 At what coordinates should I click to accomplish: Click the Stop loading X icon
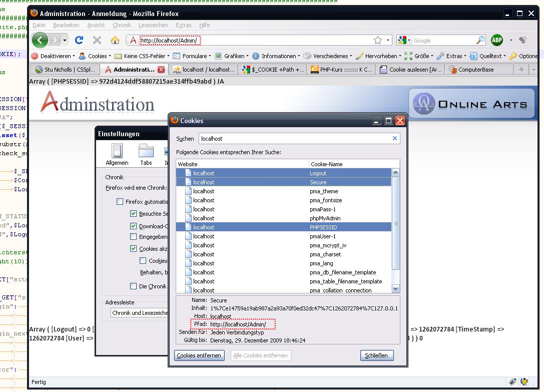point(97,40)
